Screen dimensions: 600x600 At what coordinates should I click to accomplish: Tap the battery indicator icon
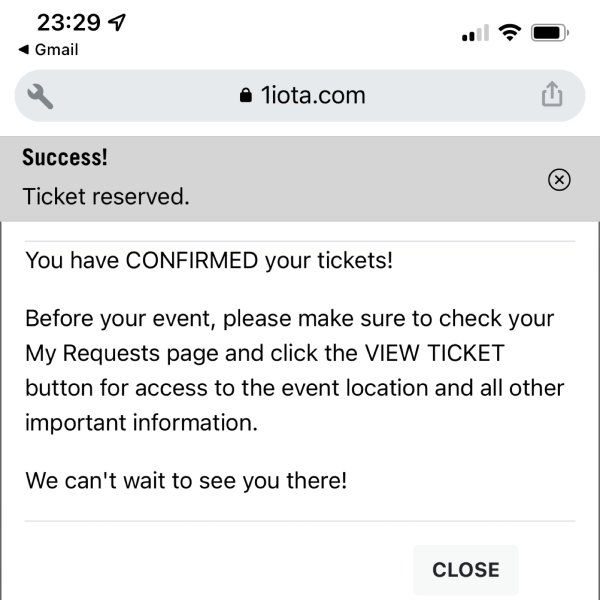pos(549,33)
